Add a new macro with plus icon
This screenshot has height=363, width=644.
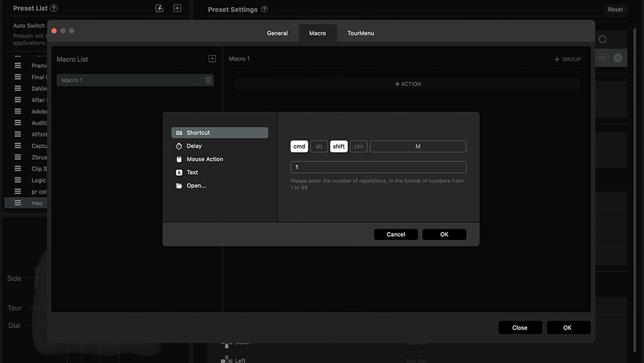[212, 59]
